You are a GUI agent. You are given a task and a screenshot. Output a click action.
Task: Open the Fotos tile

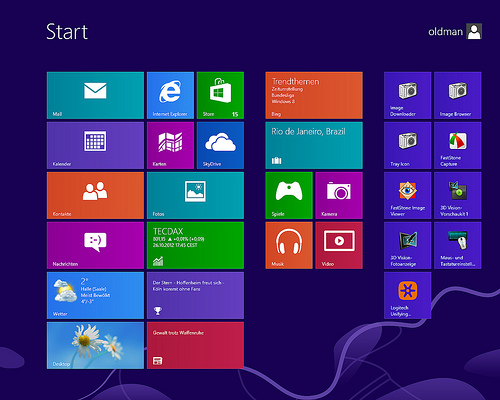point(195,195)
